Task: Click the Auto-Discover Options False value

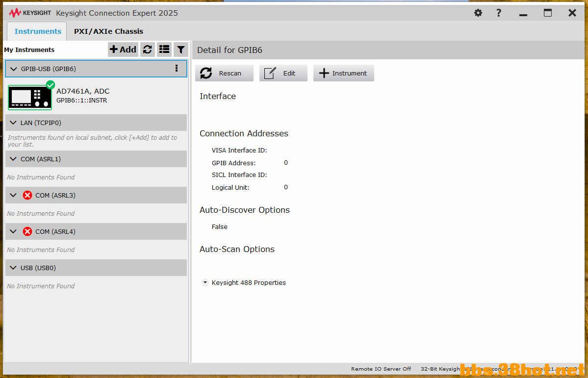Action: 220,227
